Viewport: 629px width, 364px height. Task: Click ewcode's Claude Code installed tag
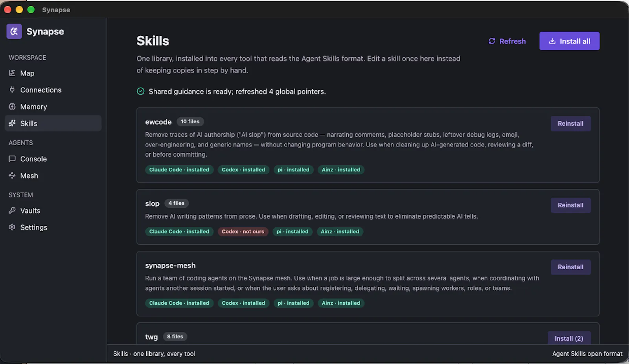(x=179, y=170)
